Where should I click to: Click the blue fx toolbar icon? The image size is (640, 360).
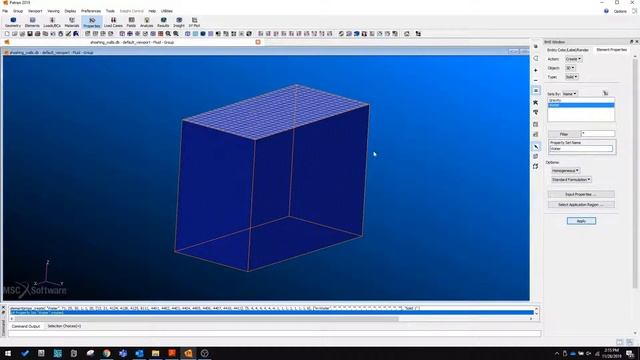[x=76, y=34]
